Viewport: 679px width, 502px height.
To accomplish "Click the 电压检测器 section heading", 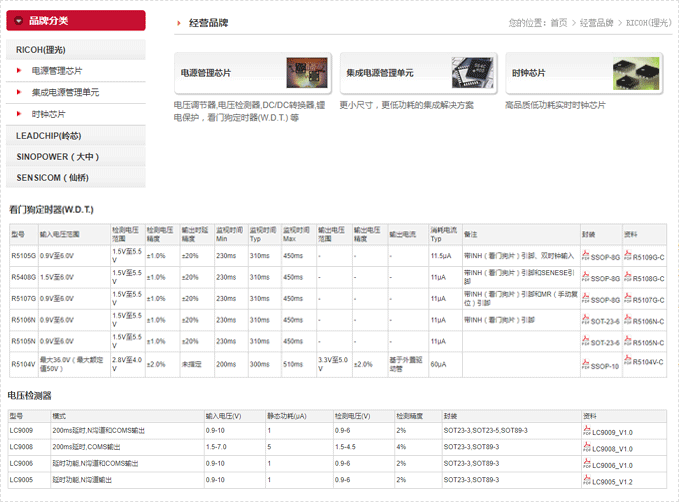I will (29, 395).
